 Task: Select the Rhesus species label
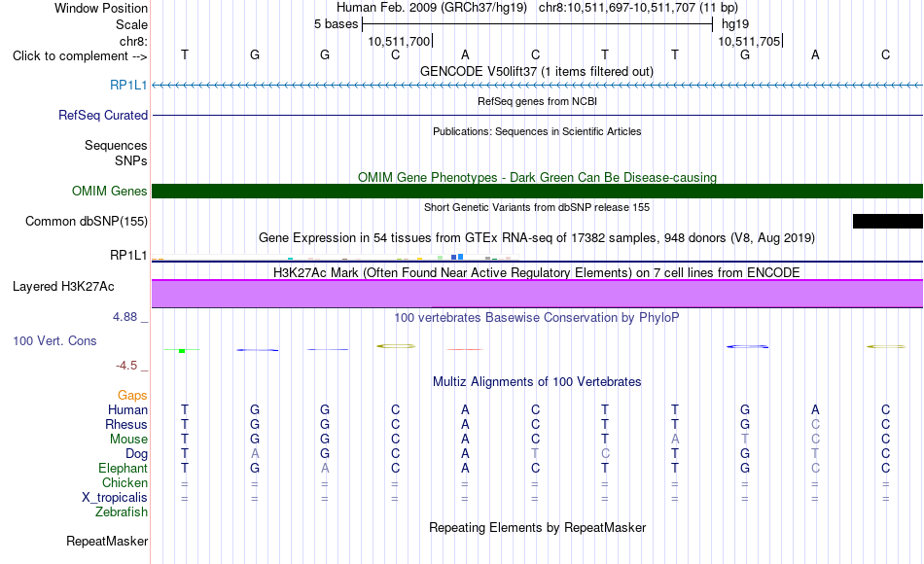(126, 424)
